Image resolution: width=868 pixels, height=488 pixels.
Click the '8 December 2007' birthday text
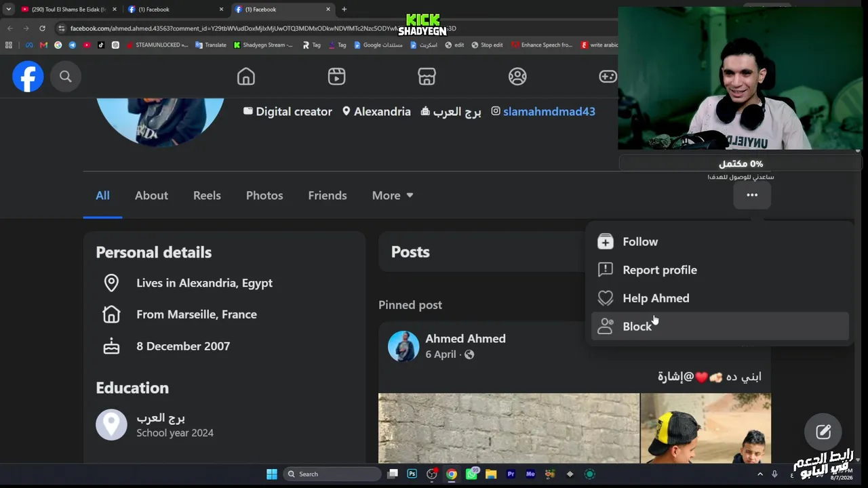click(183, 346)
